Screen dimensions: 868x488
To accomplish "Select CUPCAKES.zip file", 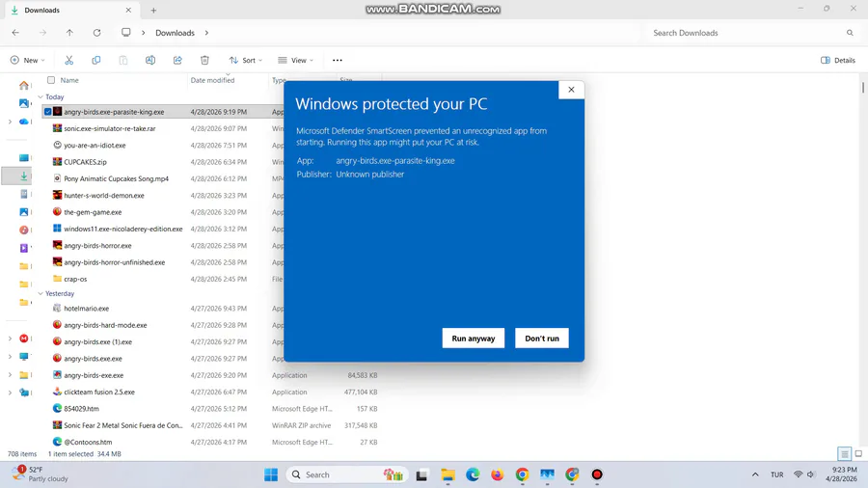I will pos(85,162).
